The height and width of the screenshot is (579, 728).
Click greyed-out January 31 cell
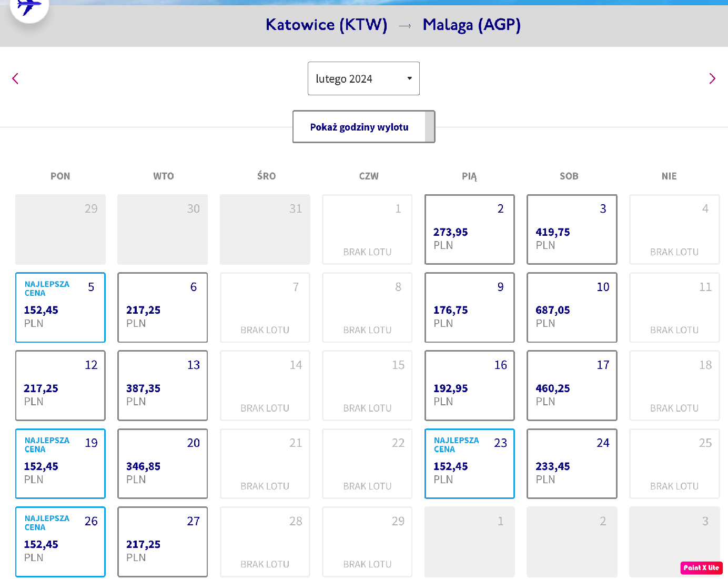tap(265, 229)
